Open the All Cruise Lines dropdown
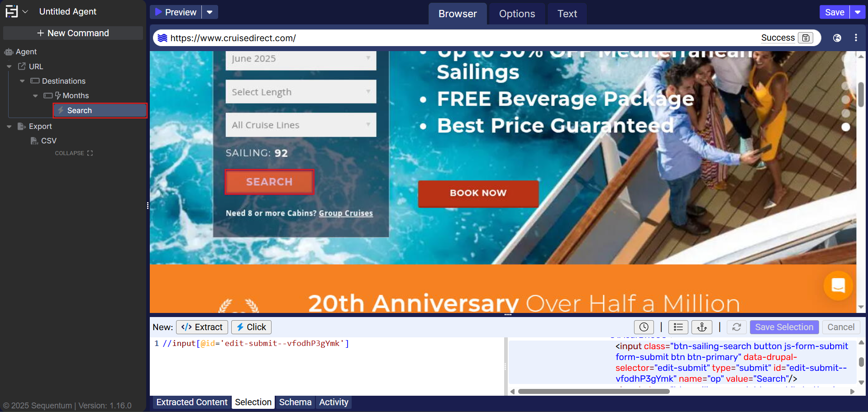This screenshot has height=412, width=868. click(300, 125)
